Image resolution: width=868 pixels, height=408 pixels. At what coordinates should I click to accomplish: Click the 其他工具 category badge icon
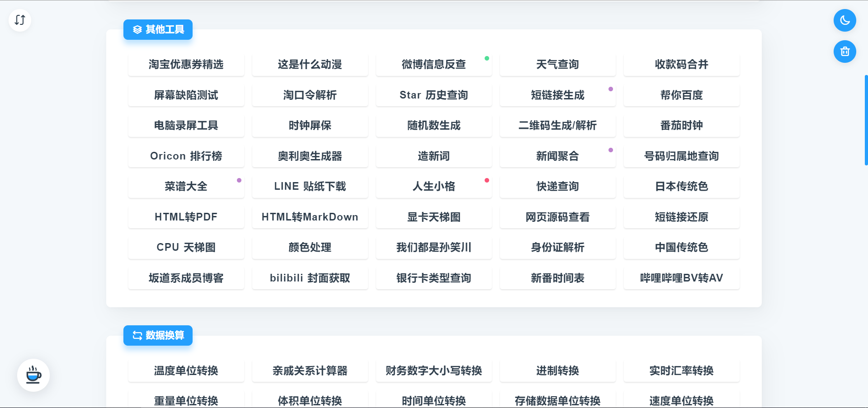tap(137, 29)
